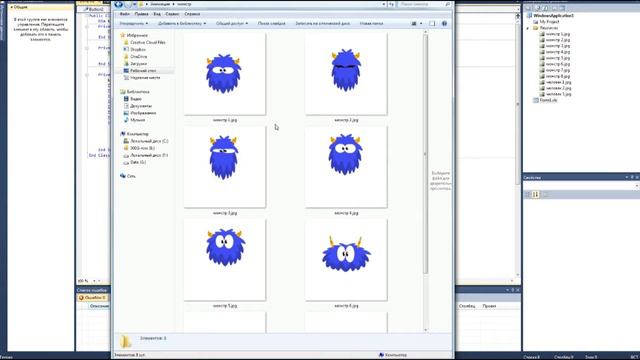Select My Project in Solution Explorer

tap(546, 22)
